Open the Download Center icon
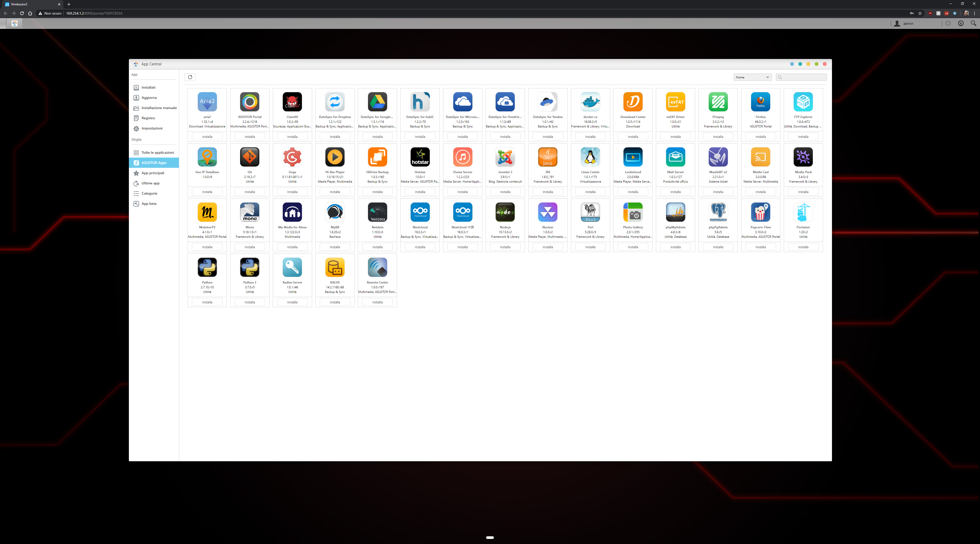The width and height of the screenshot is (980, 544). [x=633, y=102]
